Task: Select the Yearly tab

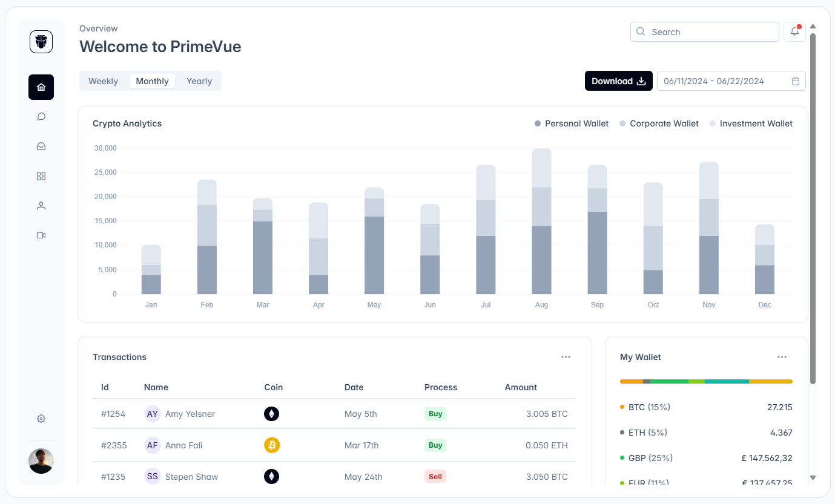Action: (199, 81)
